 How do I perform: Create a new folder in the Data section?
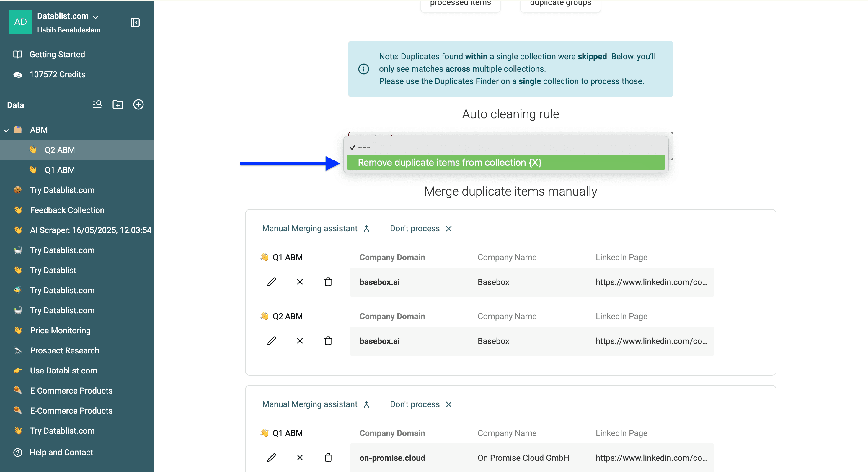(118, 105)
